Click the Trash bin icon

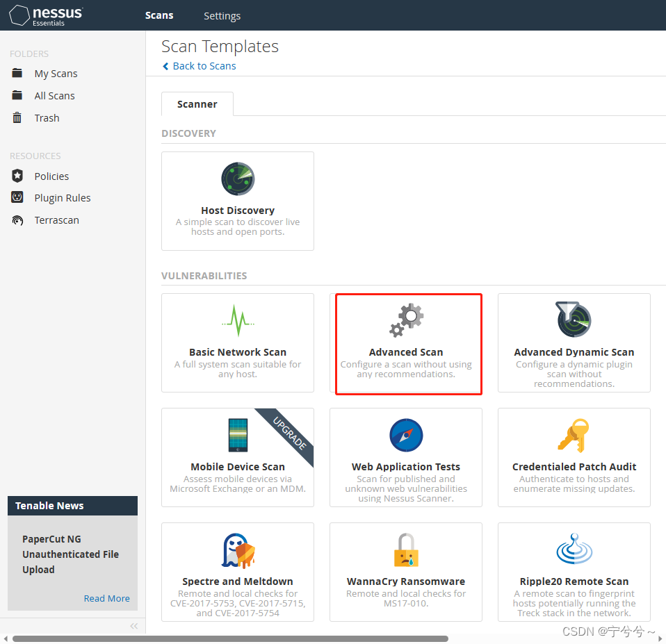click(17, 117)
